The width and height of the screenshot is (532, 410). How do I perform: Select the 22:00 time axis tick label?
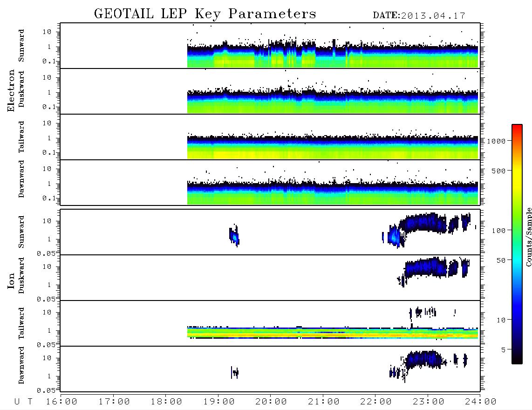point(376,402)
